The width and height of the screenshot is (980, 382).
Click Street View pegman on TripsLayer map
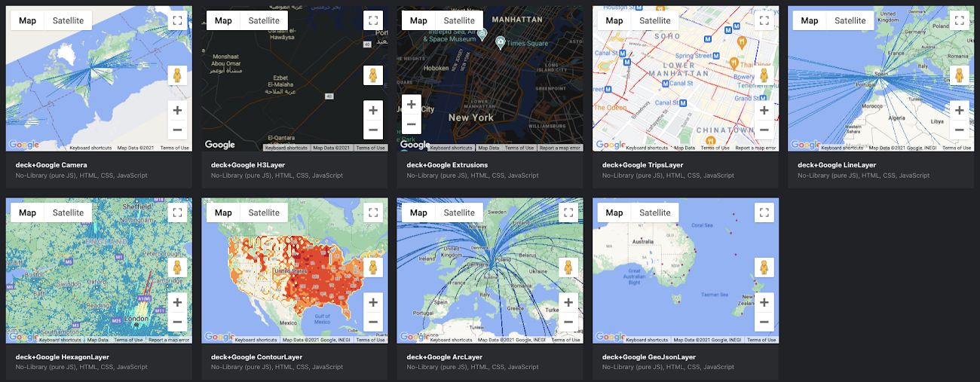coord(764,75)
